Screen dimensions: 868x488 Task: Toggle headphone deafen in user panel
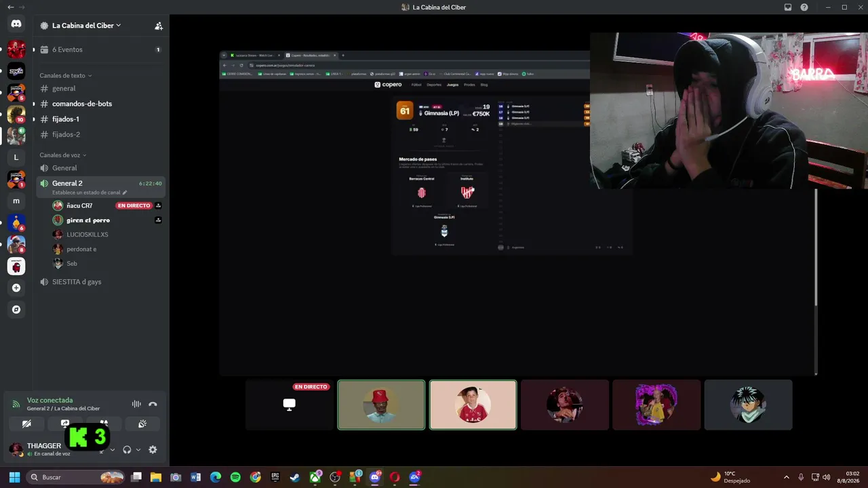click(x=127, y=449)
